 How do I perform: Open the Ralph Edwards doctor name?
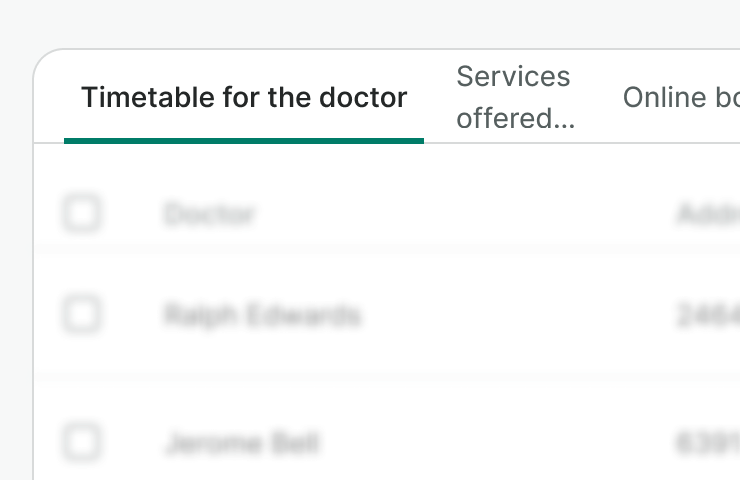tap(262, 316)
